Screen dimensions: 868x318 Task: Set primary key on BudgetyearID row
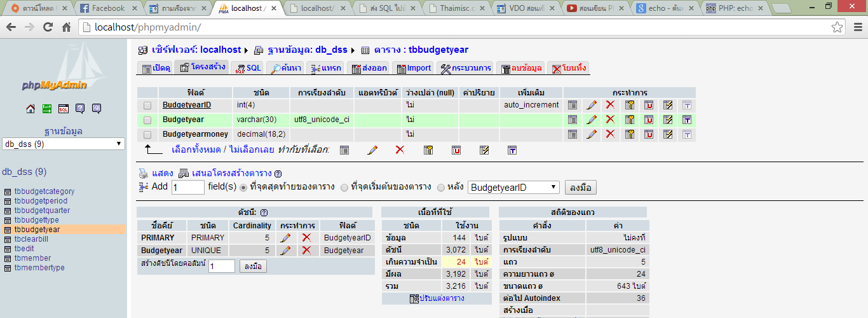[x=630, y=105]
